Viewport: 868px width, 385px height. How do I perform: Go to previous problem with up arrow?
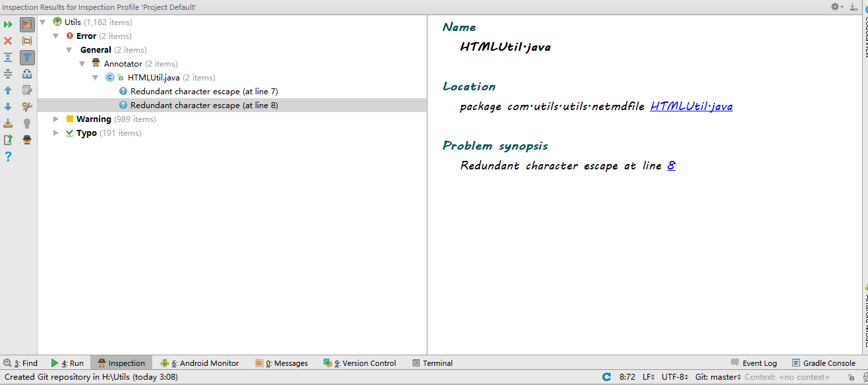(8, 90)
